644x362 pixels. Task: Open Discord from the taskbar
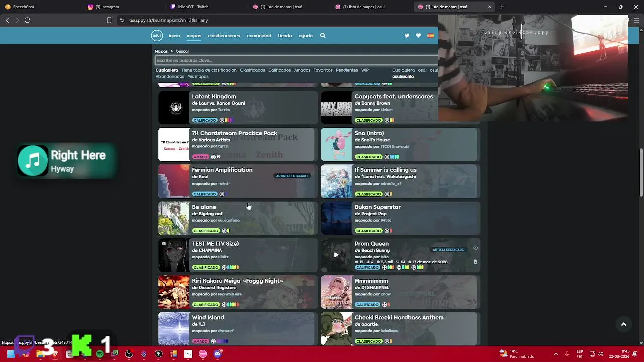point(217,354)
